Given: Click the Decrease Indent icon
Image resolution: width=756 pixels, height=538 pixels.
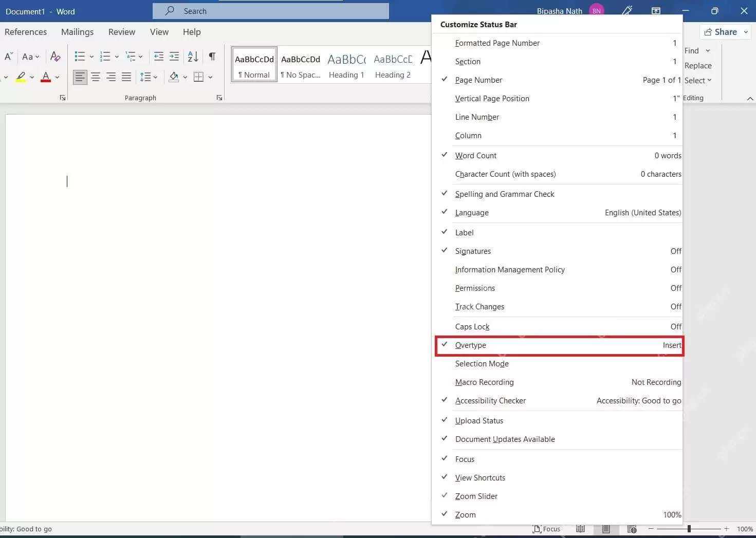Looking at the screenshot, I should tap(159, 57).
